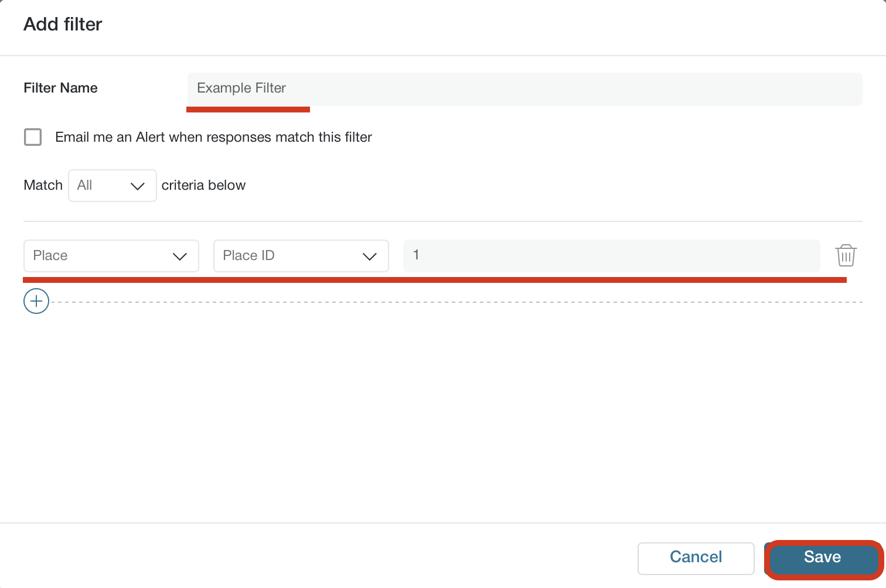Focus the Filter Name text field
The height and width of the screenshot is (588, 886).
pos(525,89)
